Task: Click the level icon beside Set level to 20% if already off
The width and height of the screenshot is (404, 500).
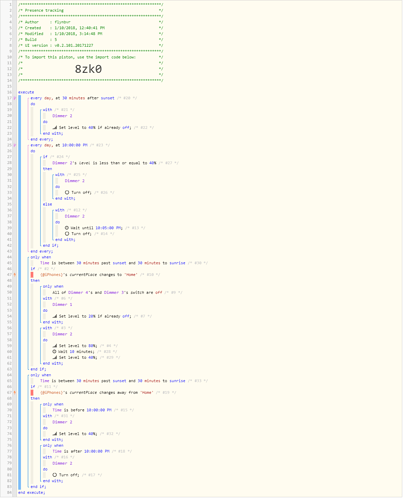Action: click(55, 316)
